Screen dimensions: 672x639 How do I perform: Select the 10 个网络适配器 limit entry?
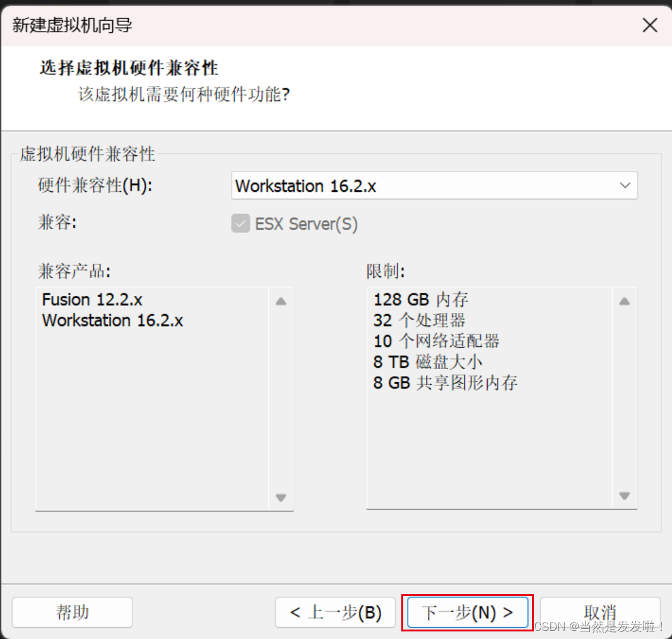(x=436, y=341)
